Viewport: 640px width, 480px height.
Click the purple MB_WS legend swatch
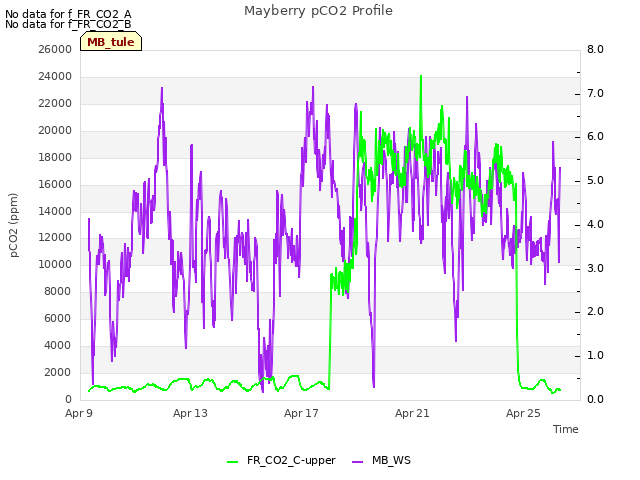coord(357,462)
